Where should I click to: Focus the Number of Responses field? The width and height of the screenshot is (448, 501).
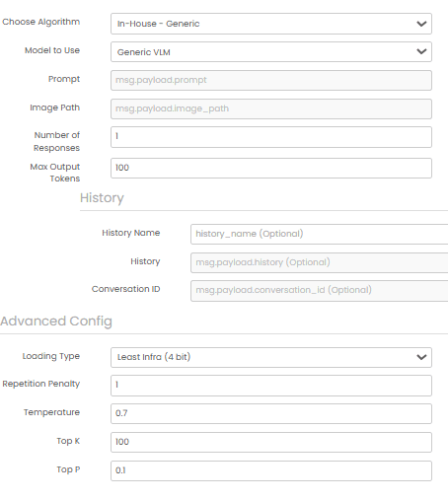pos(271,137)
